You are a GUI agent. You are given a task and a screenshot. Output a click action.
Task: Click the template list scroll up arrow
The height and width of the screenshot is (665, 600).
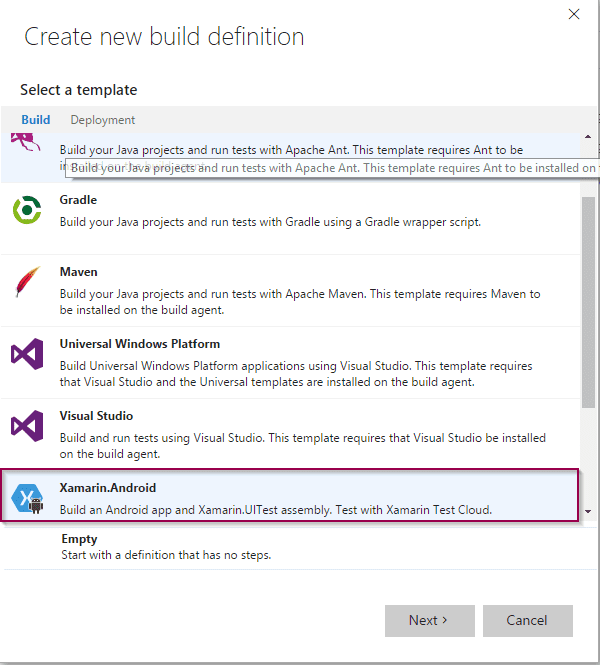pyautogui.click(x=588, y=137)
